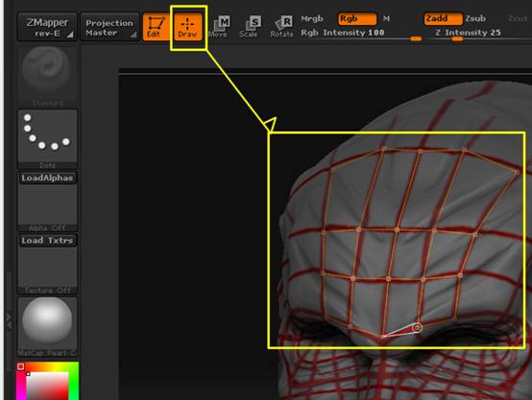Screen dimensions: 532x400
Task: Open the MatCap Pearl material sphere
Action: click(x=47, y=327)
